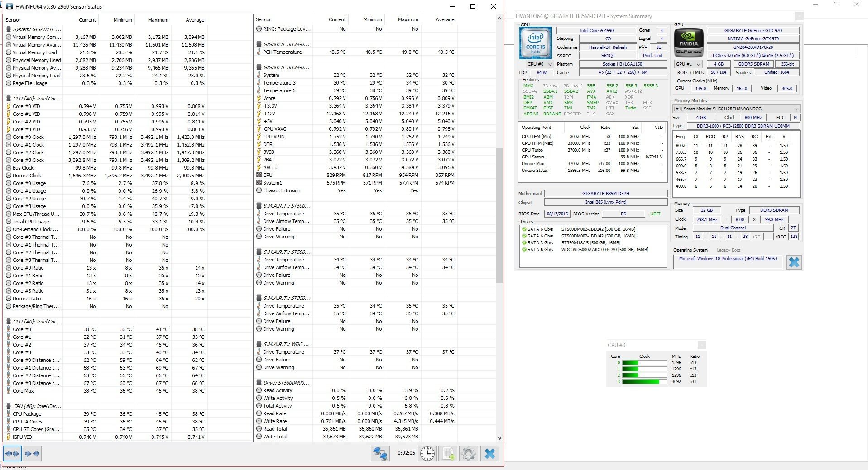Image resolution: width=868 pixels, height=470 pixels.
Task: Click the Intel B85 (Lynx Point) chipset field
Action: tap(605, 202)
